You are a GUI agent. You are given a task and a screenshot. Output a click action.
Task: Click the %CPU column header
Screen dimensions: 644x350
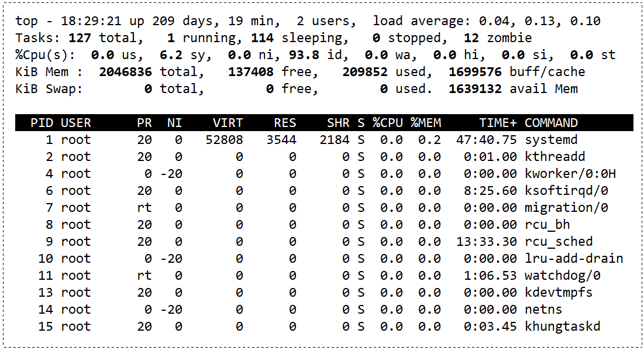coord(388,123)
